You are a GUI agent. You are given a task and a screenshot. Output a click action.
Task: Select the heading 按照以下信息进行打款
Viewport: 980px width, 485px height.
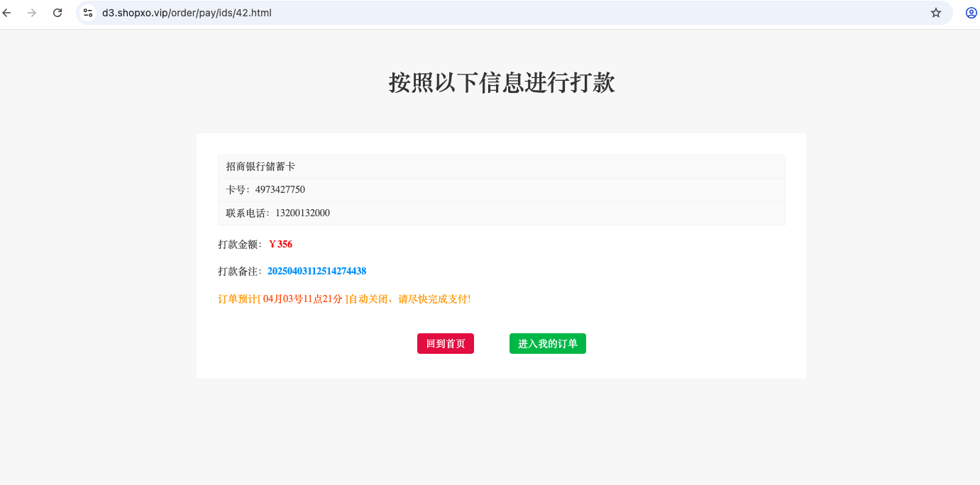[x=502, y=83]
